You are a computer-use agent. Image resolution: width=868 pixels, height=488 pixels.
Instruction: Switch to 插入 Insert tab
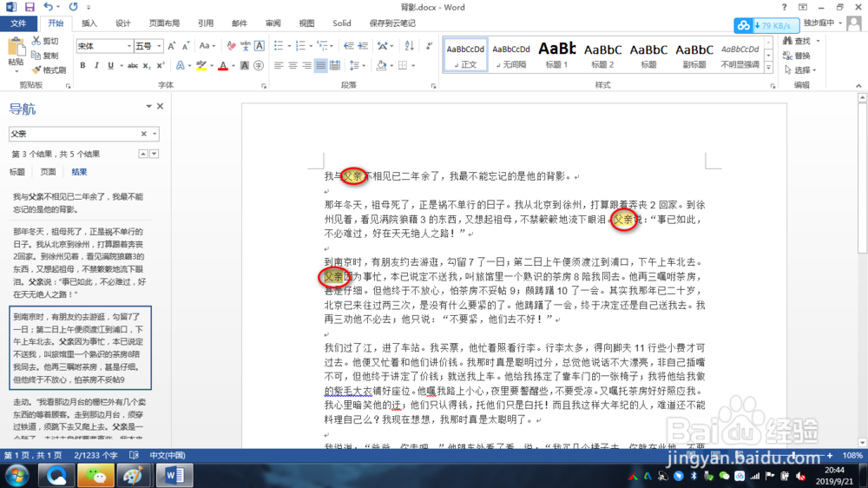click(89, 23)
